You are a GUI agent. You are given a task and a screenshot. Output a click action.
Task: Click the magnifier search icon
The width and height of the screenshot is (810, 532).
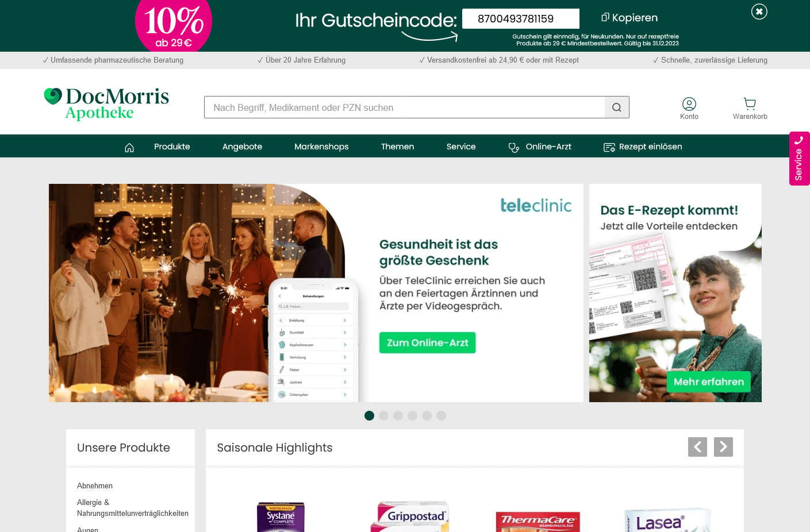point(617,107)
